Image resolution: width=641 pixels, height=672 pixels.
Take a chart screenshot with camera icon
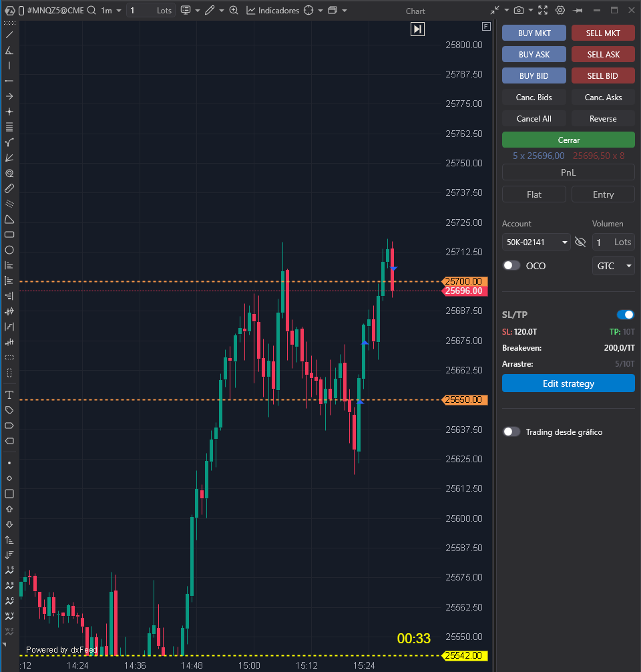(518, 10)
